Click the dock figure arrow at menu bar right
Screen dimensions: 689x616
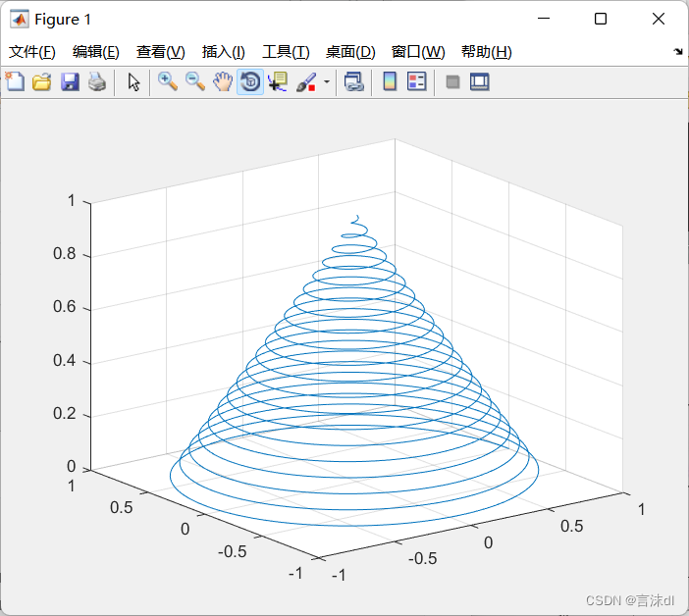(678, 52)
